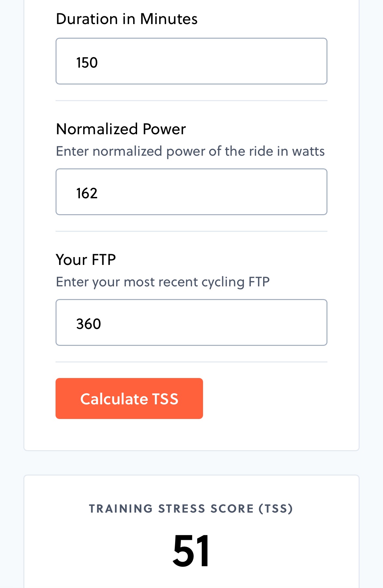Click the "Your FTP" label
383x588 pixels.
(x=86, y=260)
